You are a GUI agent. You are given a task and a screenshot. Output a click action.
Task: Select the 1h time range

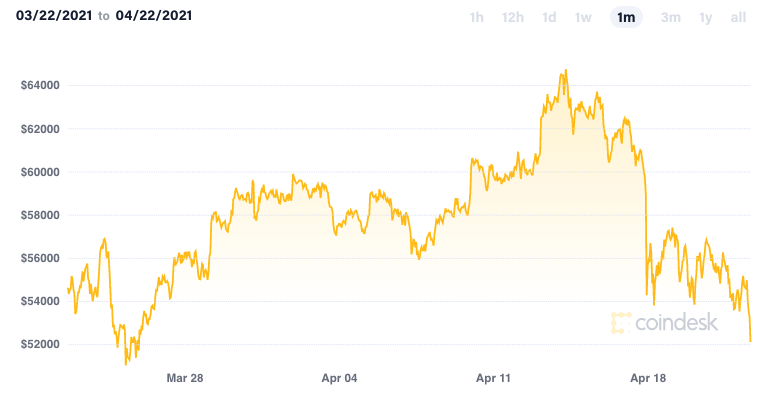(476, 18)
